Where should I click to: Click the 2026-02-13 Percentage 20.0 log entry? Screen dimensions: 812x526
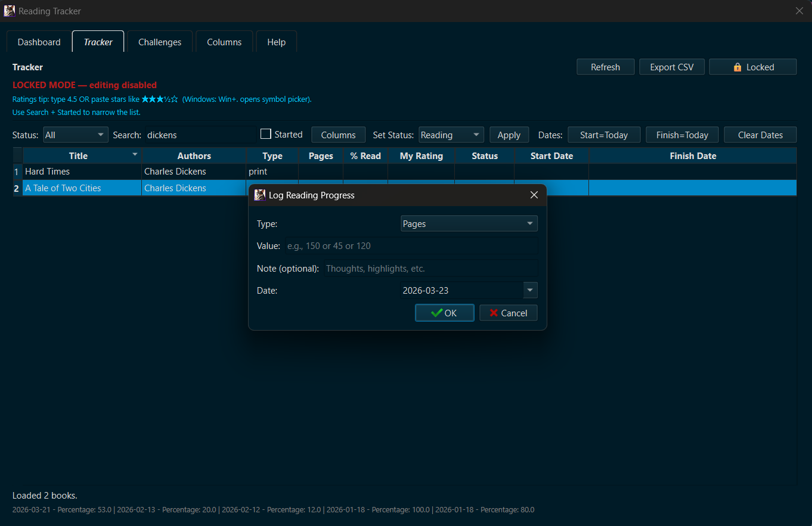(167, 510)
